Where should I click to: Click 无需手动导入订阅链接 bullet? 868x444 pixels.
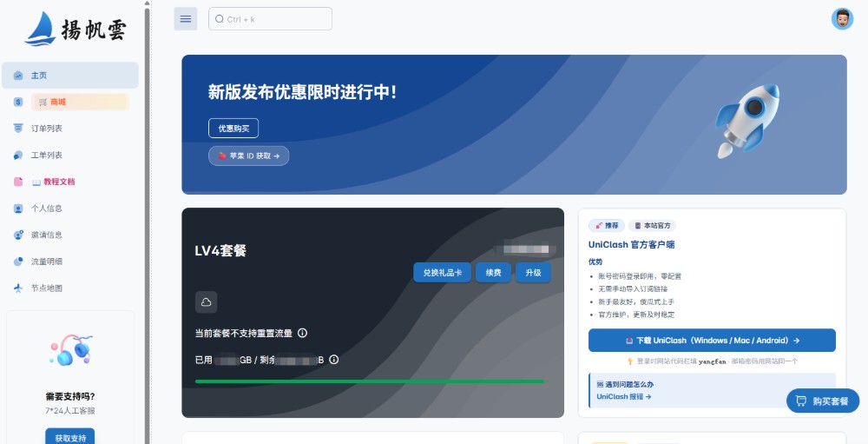[633, 288]
